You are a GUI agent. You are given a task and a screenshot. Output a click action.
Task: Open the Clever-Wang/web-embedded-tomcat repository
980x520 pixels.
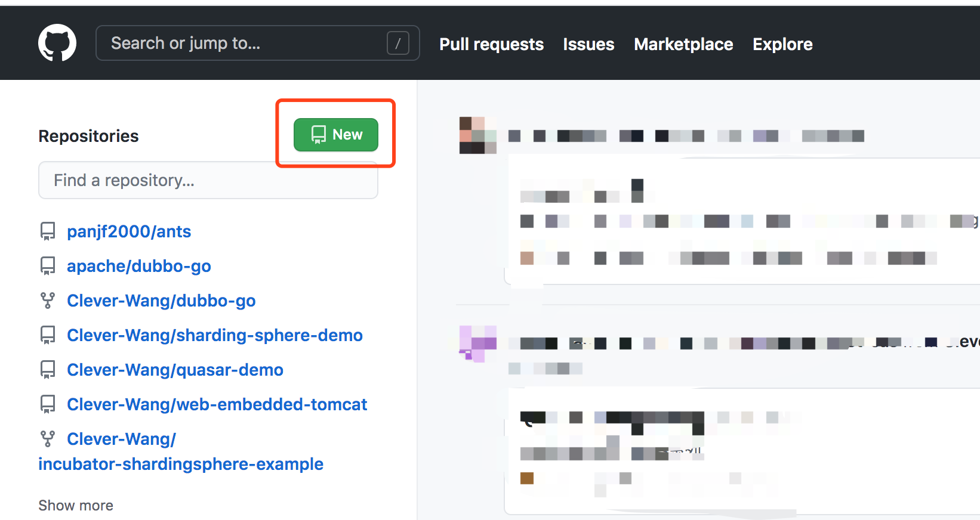[217, 404]
